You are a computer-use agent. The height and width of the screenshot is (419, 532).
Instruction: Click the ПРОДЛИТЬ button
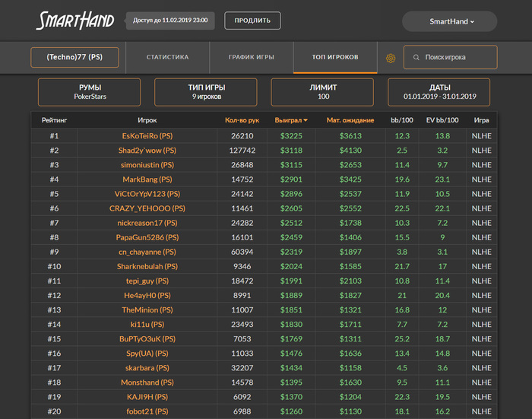point(252,21)
